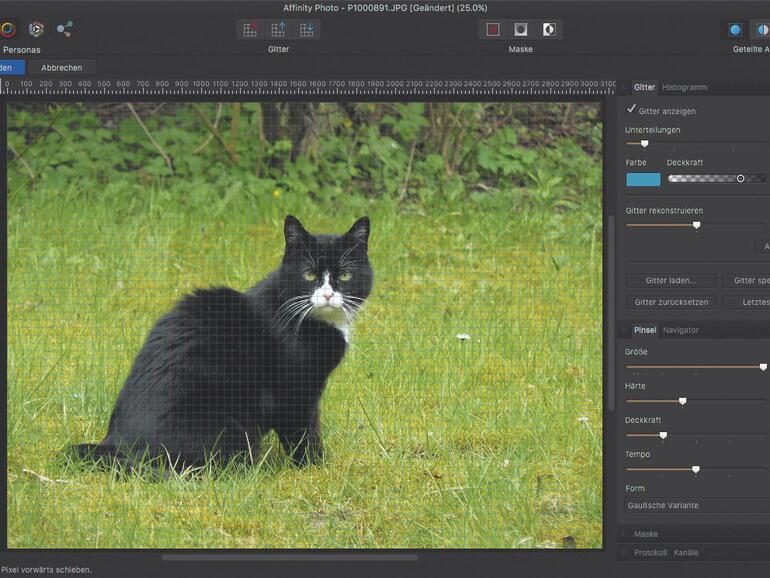770x578 pixels.
Task: Switch to the Histogramm tab
Action: click(x=684, y=87)
